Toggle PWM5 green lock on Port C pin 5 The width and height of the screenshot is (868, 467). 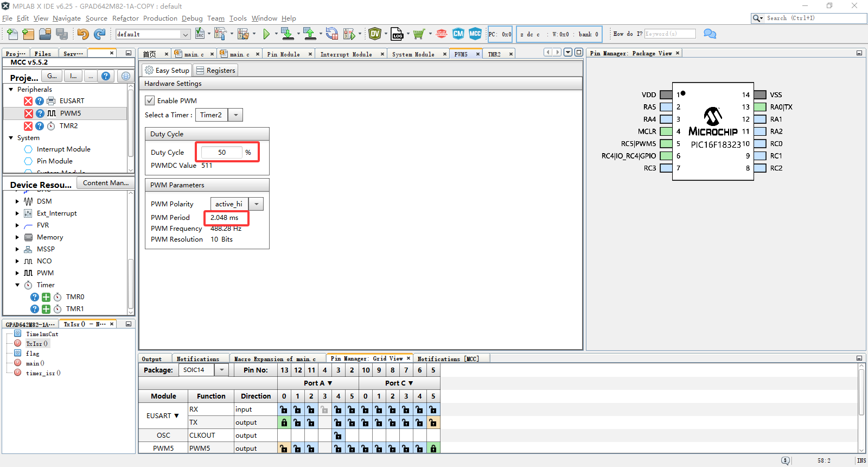[x=433, y=449]
